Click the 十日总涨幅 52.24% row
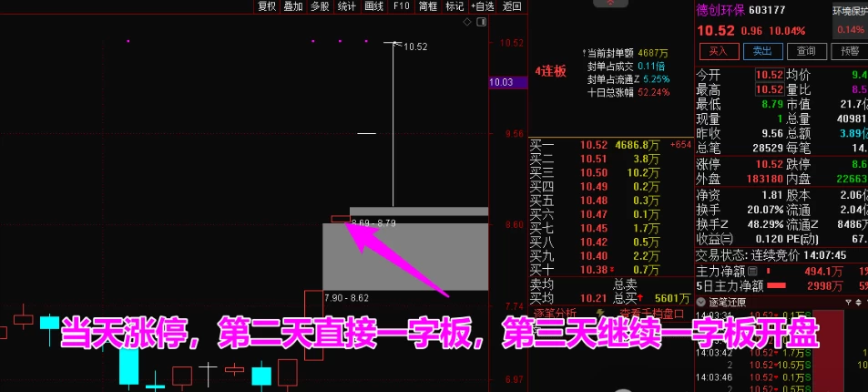Screen dimensions: 868x392 click(628, 91)
